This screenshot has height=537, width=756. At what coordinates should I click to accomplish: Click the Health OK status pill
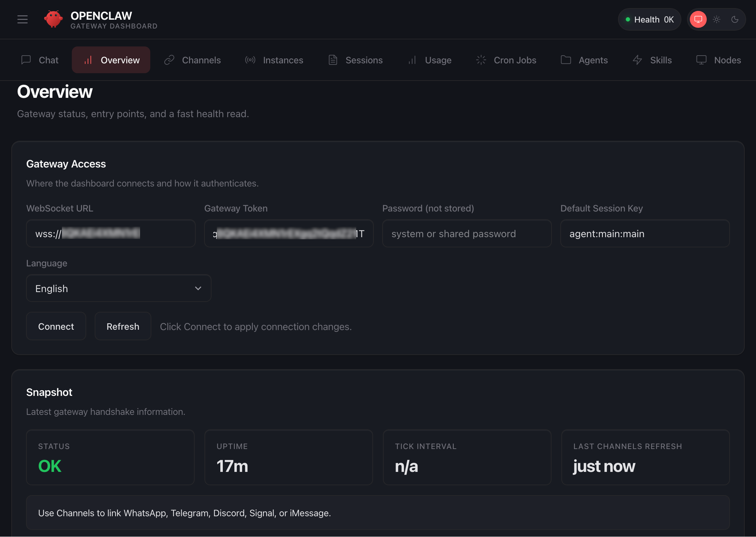(650, 19)
